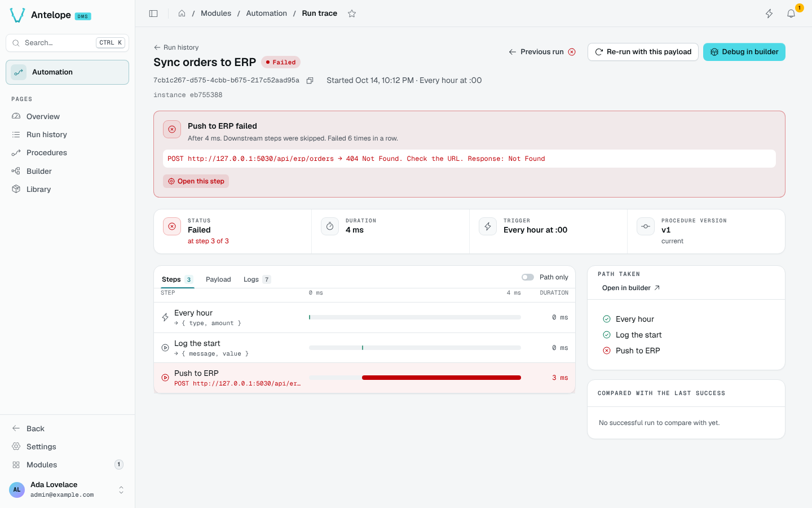This screenshot has width=812, height=508.
Task: Open Modules in sidebar footer
Action: 67,465
